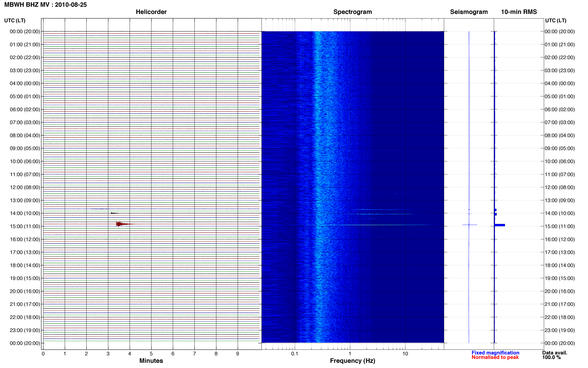Click "19:00 (15:00)" on the right time axis
The height and width of the screenshot is (368, 588).
(560, 278)
